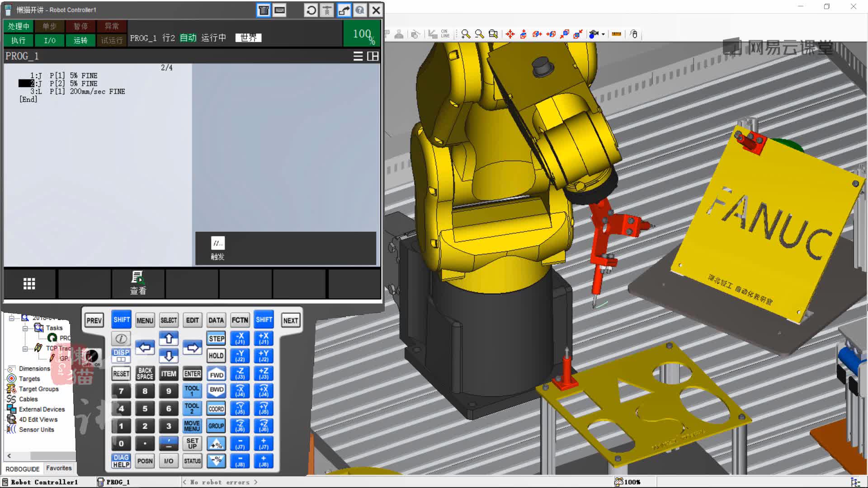Click the mouse commands icon
868x488 pixels.
[634, 34]
